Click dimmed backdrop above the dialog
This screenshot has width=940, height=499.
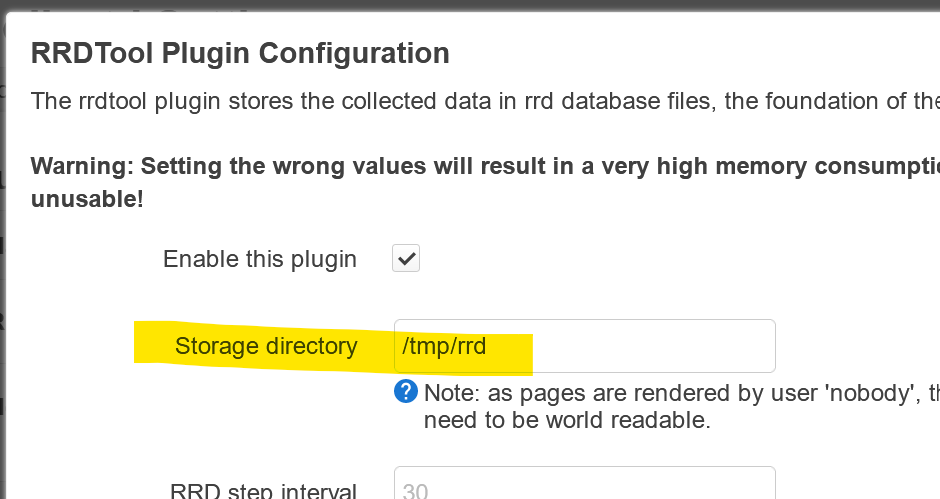click(x=470, y=5)
